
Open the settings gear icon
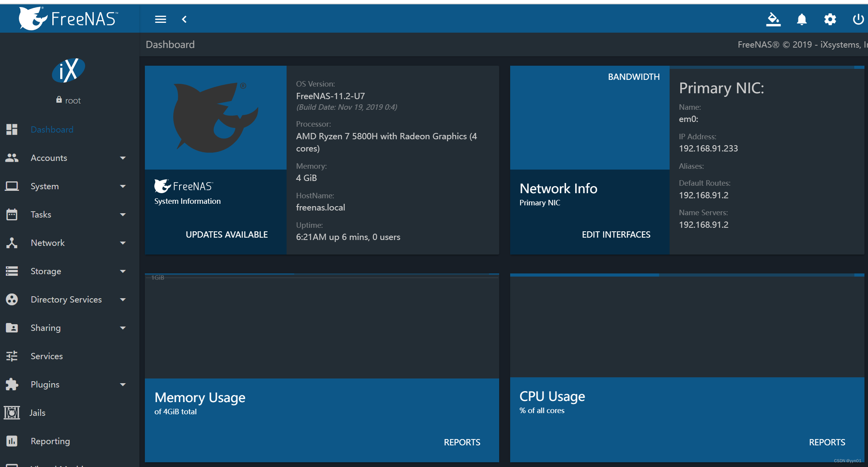[830, 19]
